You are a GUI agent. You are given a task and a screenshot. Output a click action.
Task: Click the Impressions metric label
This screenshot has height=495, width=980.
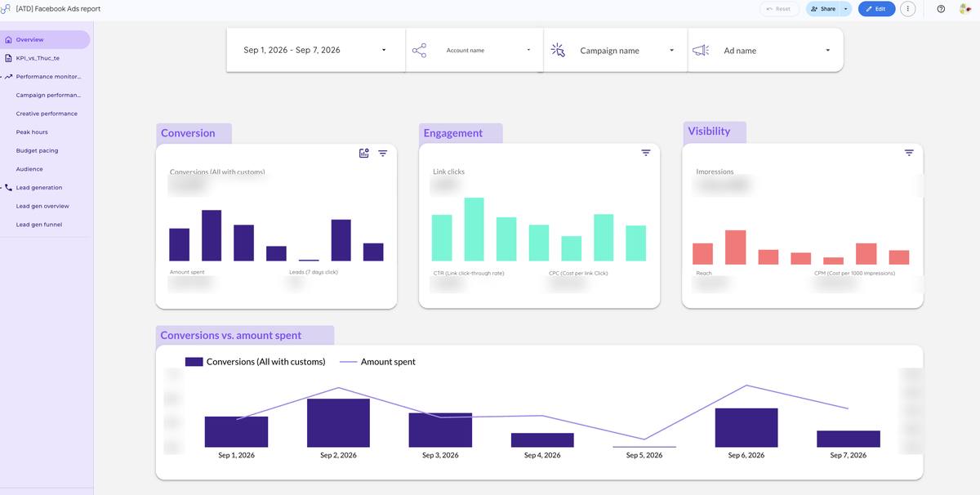click(715, 172)
